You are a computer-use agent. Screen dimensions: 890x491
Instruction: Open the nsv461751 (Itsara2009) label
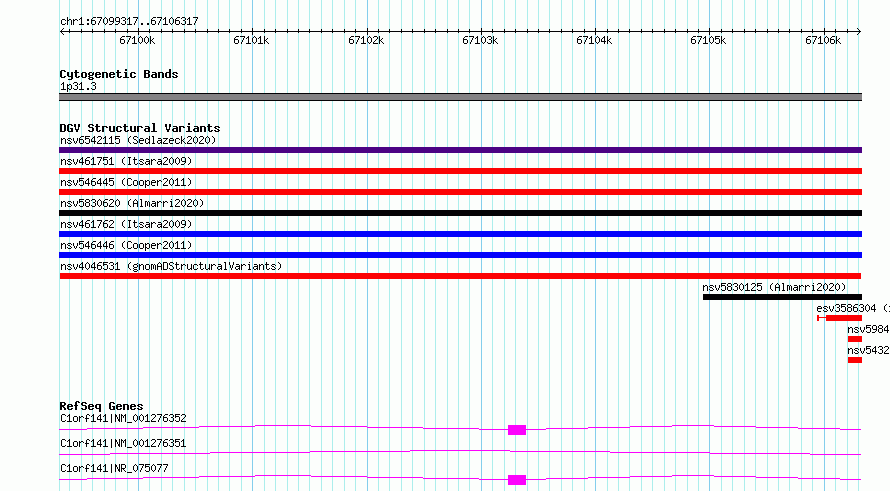[126, 161]
